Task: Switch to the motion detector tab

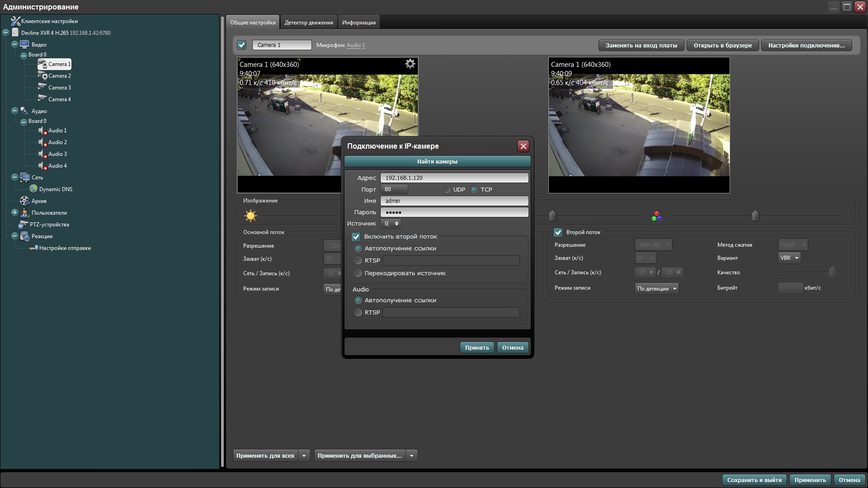Action: pyautogui.click(x=309, y=23)
